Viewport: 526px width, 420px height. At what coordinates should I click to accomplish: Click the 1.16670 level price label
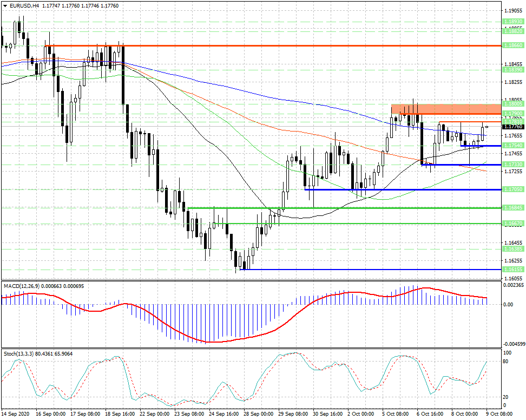pos(513,224)
